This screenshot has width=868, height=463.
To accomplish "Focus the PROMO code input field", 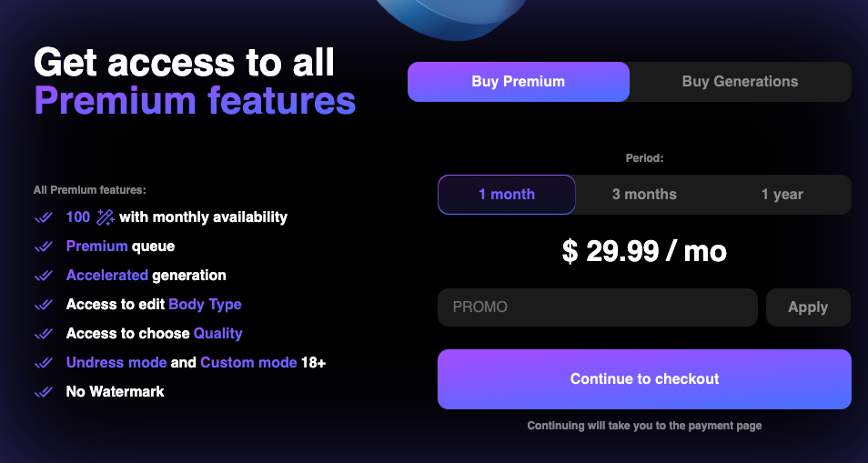I will (597, 307).
